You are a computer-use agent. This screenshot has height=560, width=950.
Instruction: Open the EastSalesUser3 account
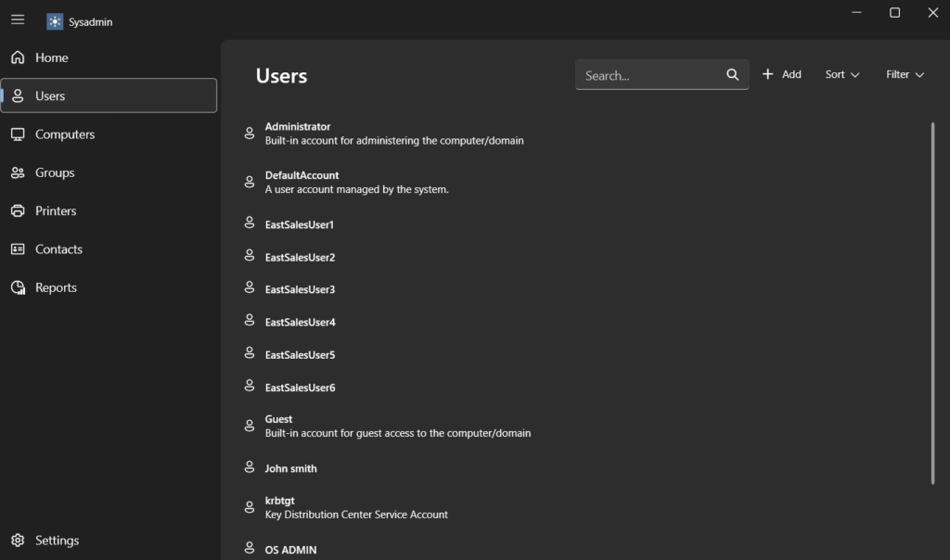[x=300, y=289]
